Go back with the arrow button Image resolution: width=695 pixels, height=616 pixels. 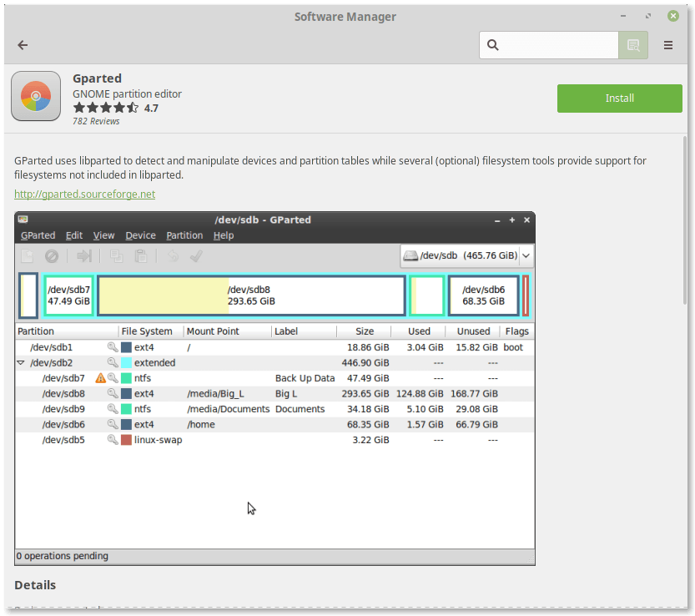(23, 45)
